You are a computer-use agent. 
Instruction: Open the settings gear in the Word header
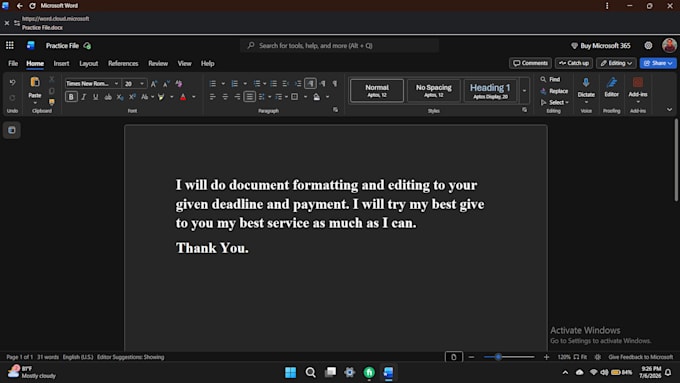pyautogui.click(x=648, y=46)
